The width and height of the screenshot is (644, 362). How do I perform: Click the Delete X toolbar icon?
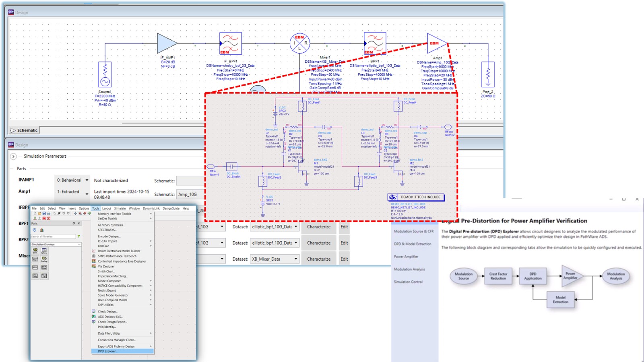point(59,214)
